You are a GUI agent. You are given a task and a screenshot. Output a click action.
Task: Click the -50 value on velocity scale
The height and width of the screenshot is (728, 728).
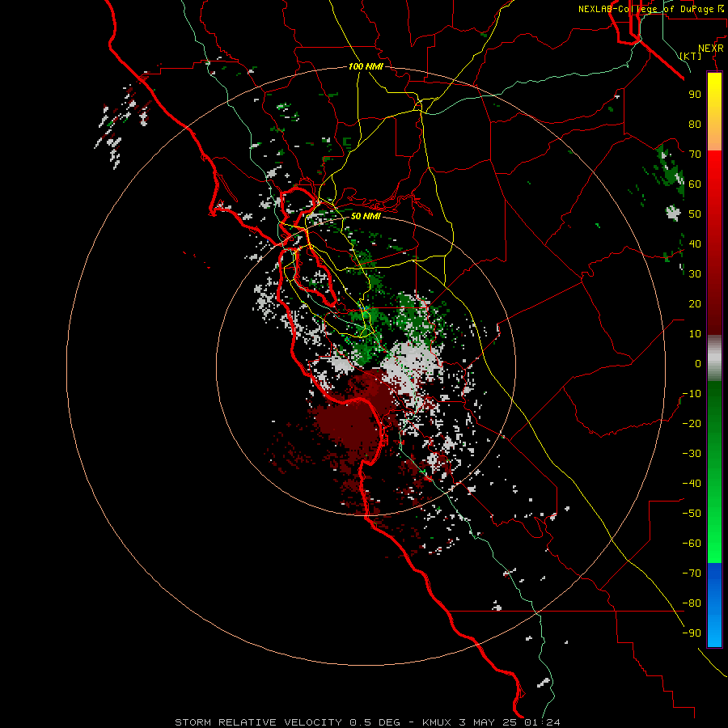point(692,514)
